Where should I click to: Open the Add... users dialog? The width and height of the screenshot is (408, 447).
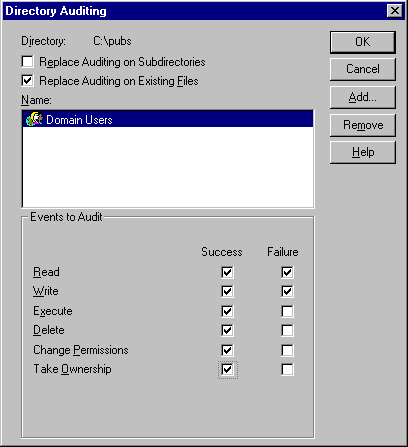pos(363,97)
